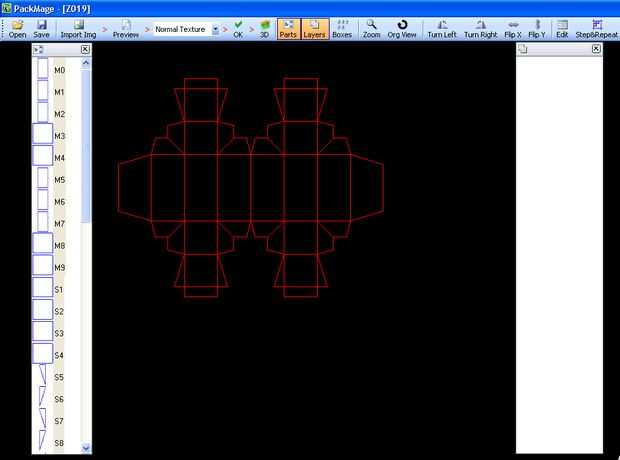
Task: Open the Boxes tool
Action: pos(342,29)
